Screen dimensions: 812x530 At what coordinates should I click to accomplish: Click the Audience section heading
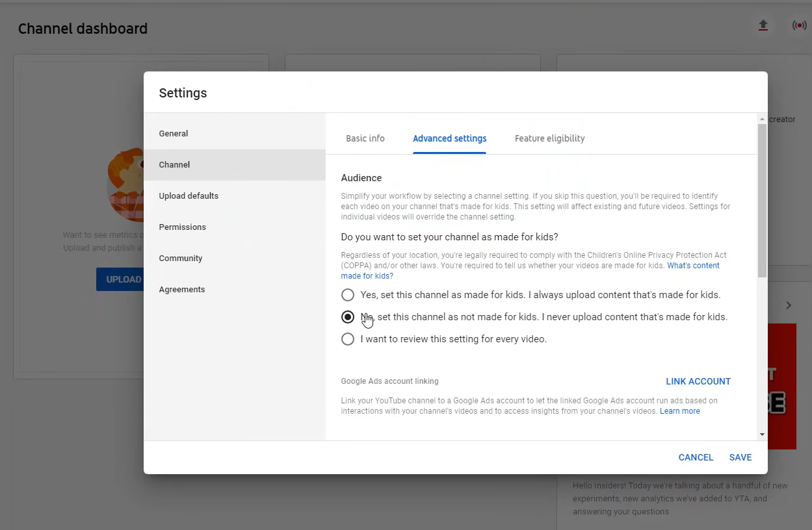pos(361,178)
